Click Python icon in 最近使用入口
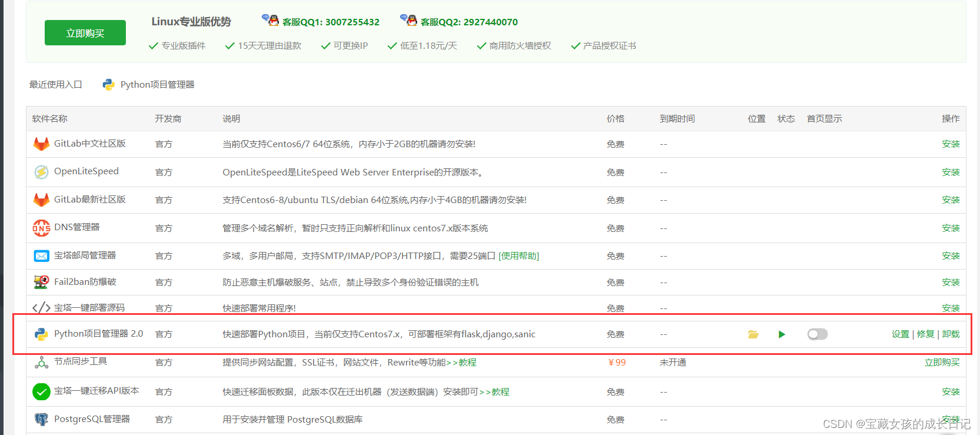This screenshot has width=980, height=435. pyautogui.click(x=108, y=85)
